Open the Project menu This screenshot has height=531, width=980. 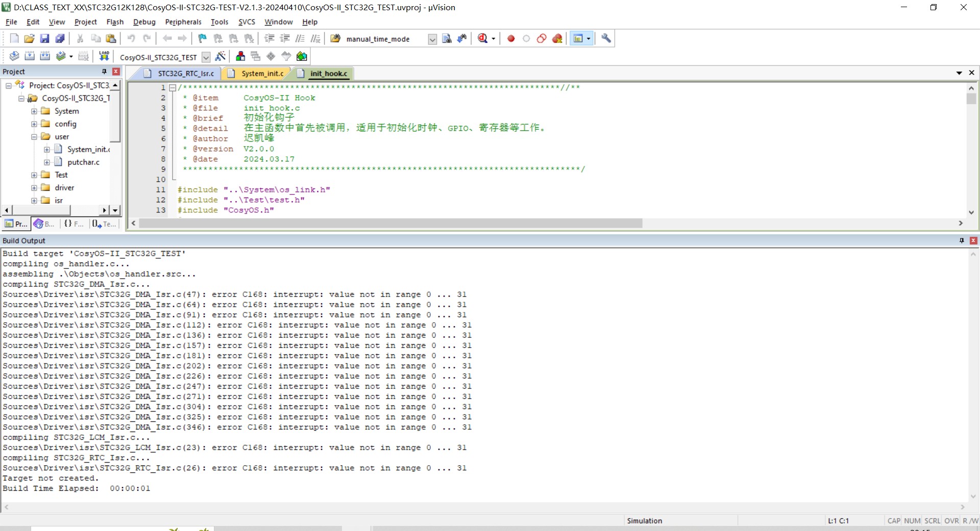click(x=85, y=22)
